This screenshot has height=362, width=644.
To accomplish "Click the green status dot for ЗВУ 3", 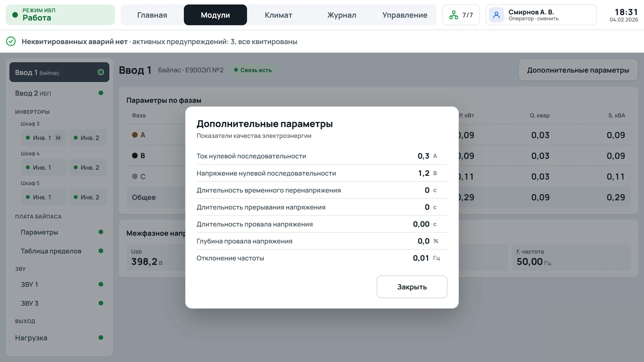I will (101, 303).
